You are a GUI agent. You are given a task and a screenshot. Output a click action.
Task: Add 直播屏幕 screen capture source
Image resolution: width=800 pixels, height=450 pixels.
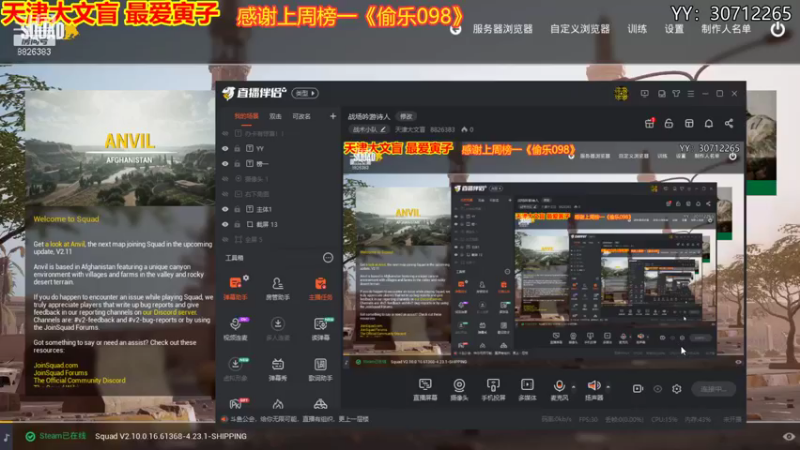click(425, 389)
